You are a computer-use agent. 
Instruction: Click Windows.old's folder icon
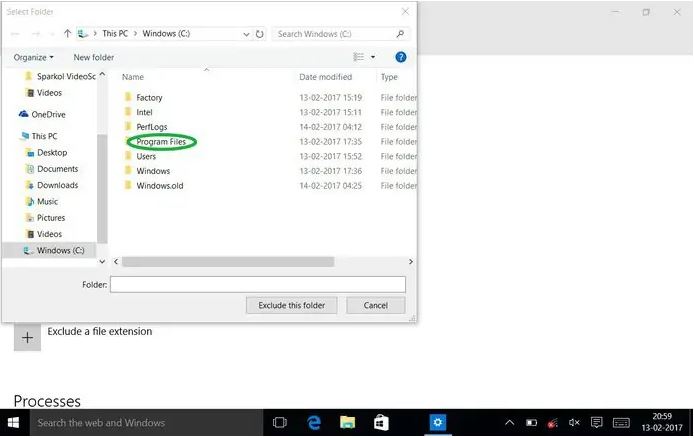[128, 185]
